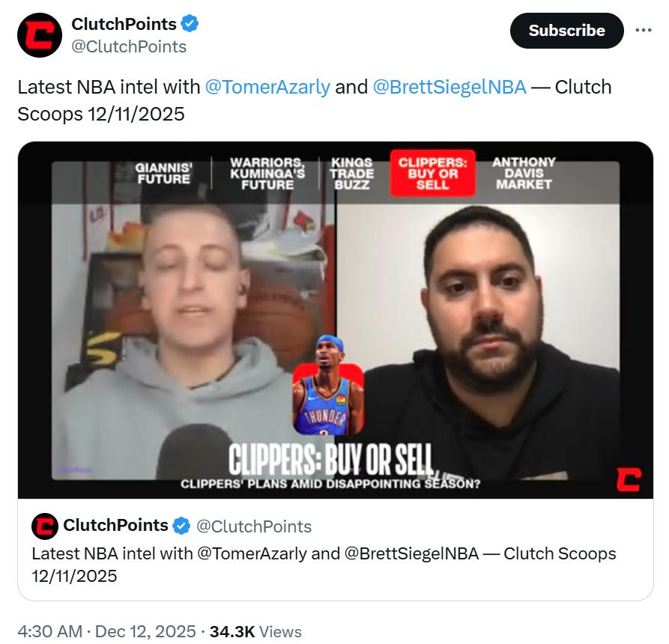Click the Subscribe button

click(x=566, y=30)
